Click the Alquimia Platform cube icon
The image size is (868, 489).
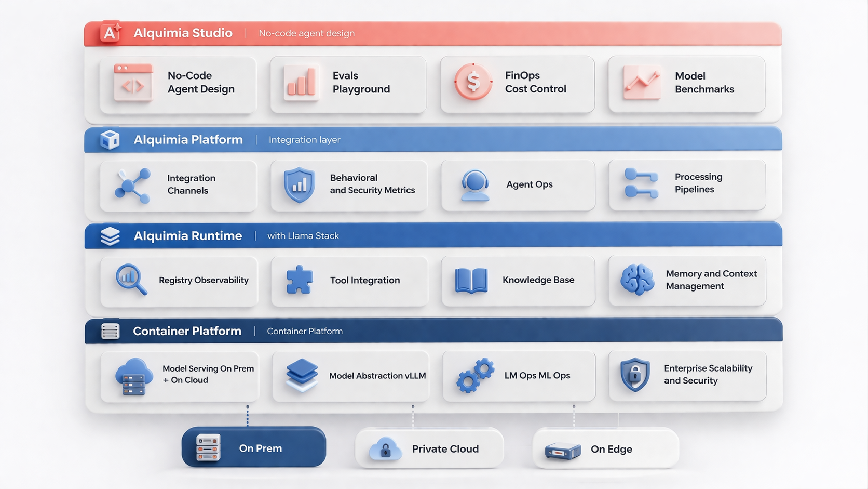(x=110, y=139)
